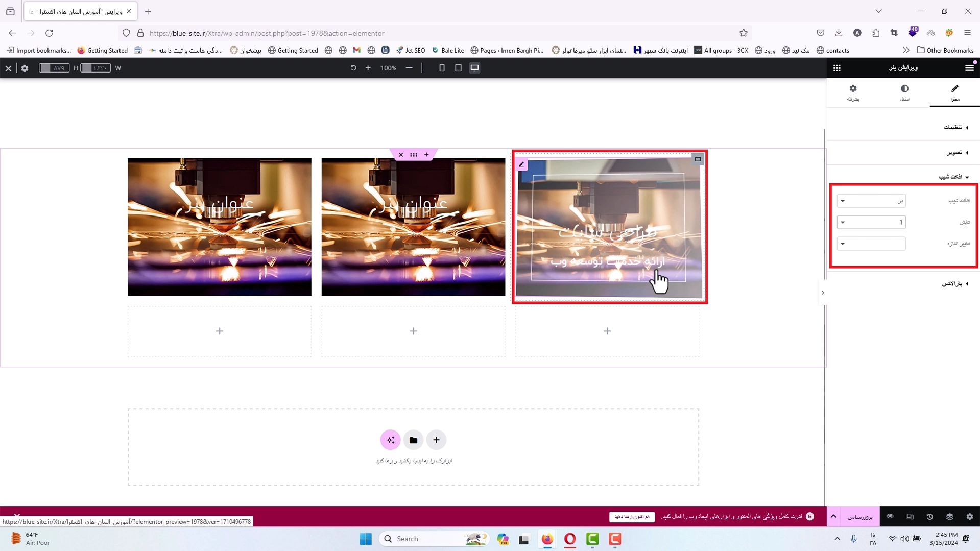Select the first عنوان بنر banner image

pyautogui.click(x=220, y=227)
